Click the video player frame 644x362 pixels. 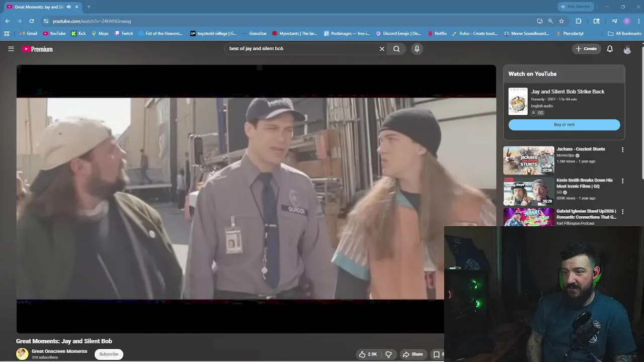pos(256,199)
